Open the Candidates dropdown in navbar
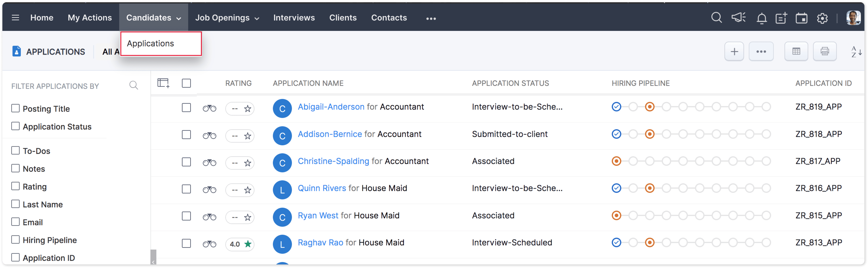 154,18
